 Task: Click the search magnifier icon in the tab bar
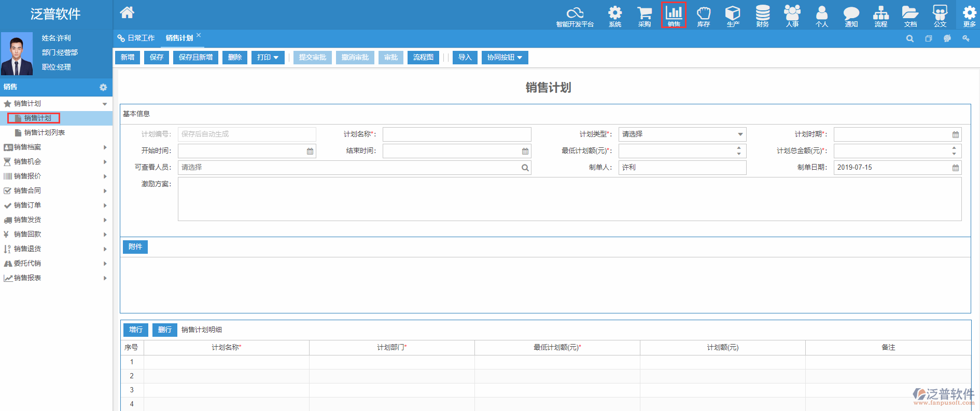(x=909, y=38)
